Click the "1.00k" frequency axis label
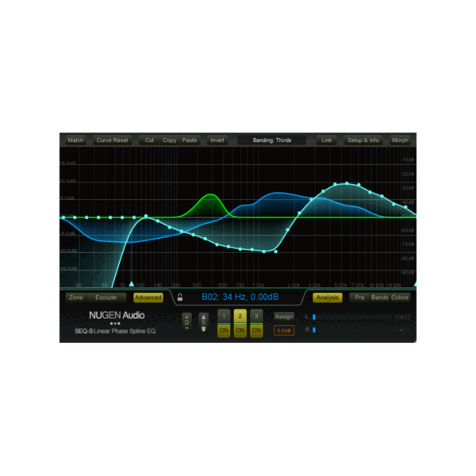This screenshot has height=476, width=476. tap(259, 285)
